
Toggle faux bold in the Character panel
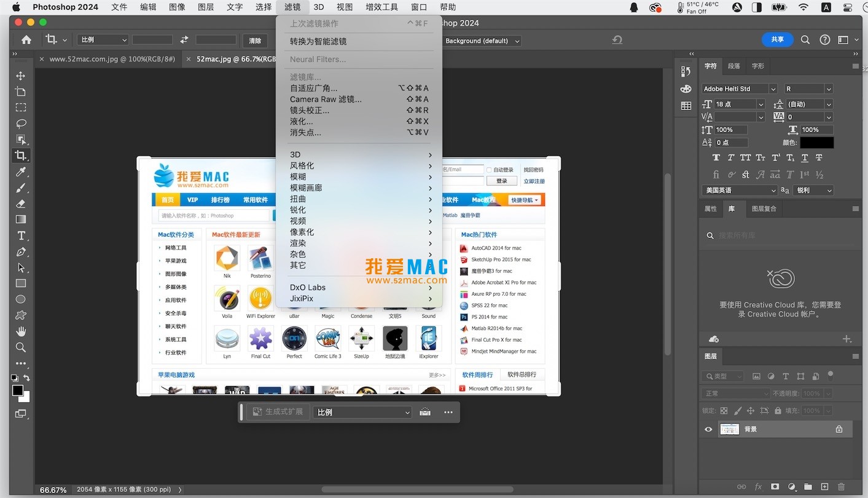tap(716, 157)
